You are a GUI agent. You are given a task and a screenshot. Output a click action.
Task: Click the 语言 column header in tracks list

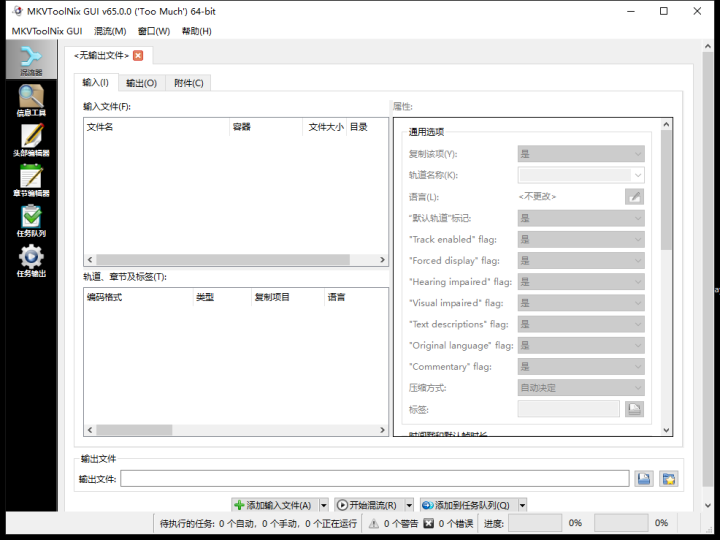356,297
